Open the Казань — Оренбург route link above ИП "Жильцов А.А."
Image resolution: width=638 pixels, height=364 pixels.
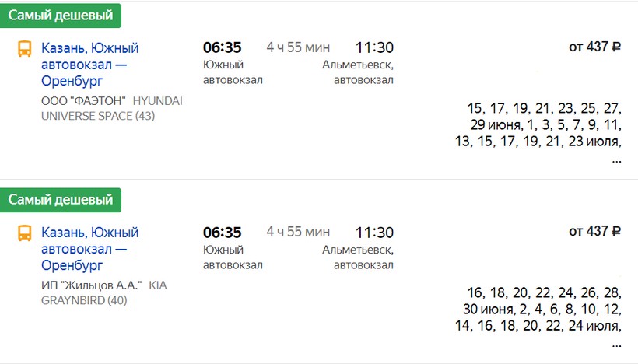(x=89, y=248)
